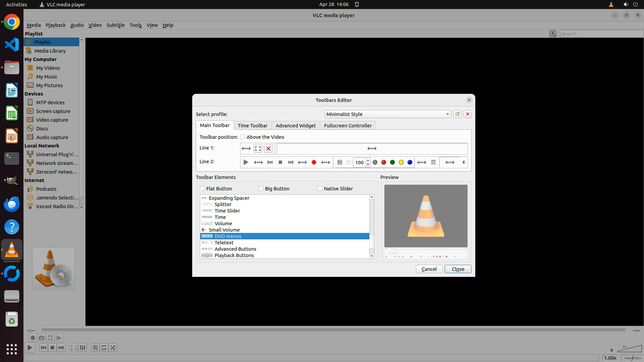Switch to the Time Toolbar tab
This screenshot has height=362, width=644.
253,125
